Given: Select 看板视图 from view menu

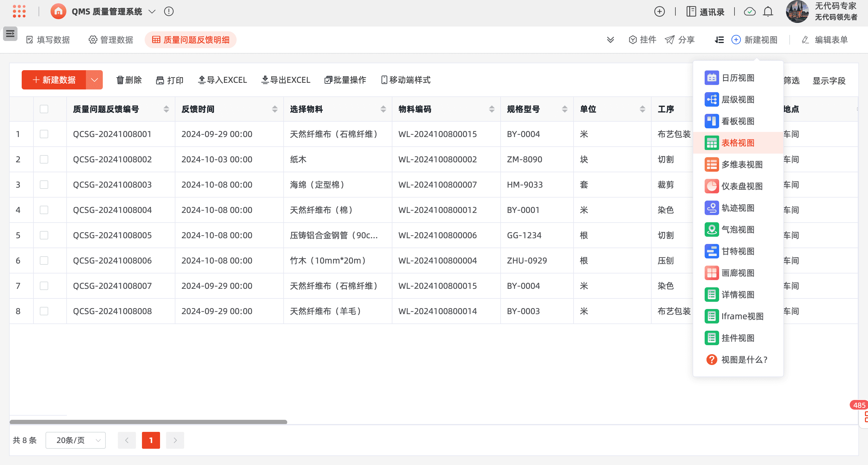Looking at the screenshot, I should pos(737,121).
